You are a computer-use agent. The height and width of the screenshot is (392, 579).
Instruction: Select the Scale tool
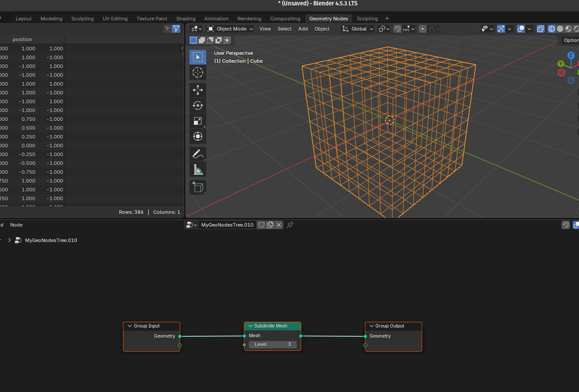click(198, 120)
